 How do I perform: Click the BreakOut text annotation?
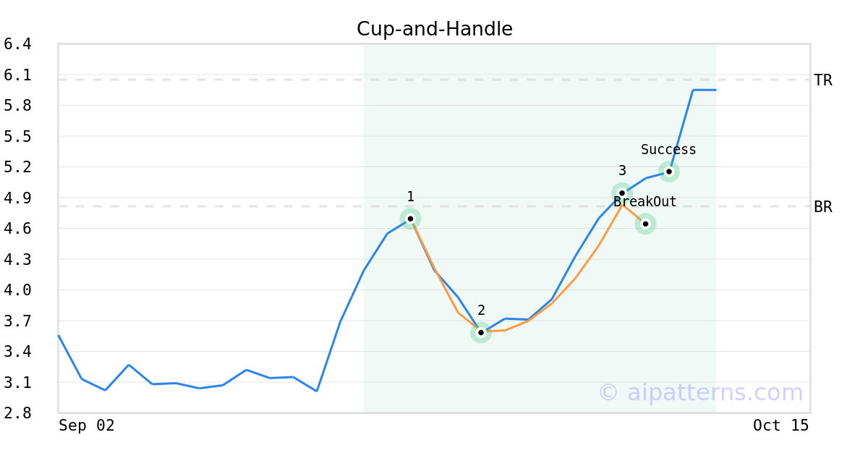[644, 202]
